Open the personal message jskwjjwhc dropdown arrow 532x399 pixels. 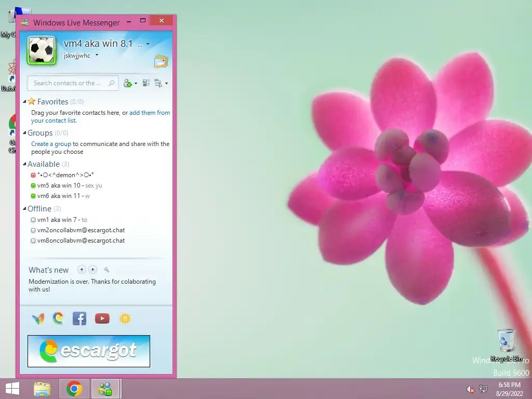point(97,55)
